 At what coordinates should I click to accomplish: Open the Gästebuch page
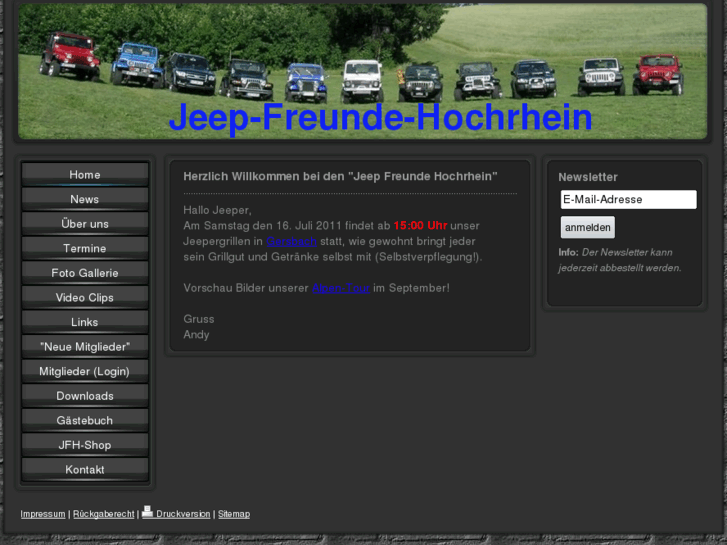[85, 421]
